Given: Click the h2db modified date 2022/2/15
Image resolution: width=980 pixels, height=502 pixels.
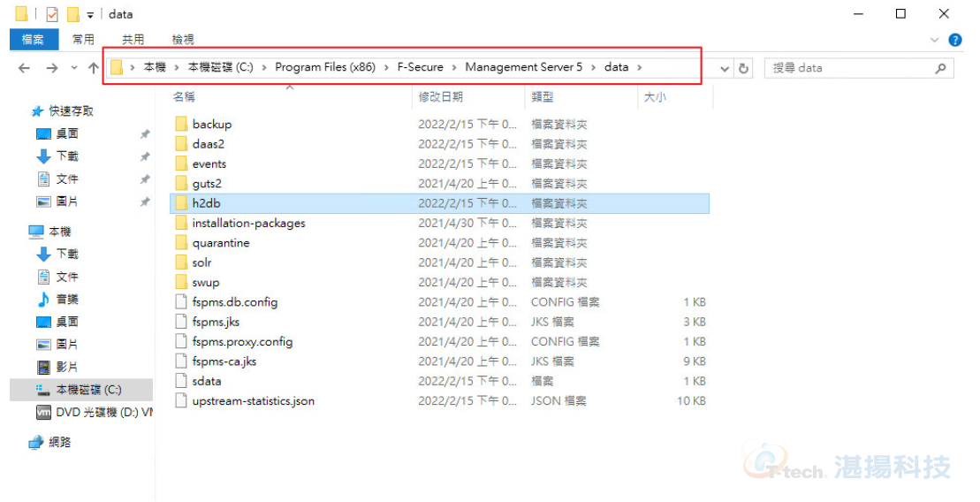Looking at the screenshot, I should [x=467, y=203].
